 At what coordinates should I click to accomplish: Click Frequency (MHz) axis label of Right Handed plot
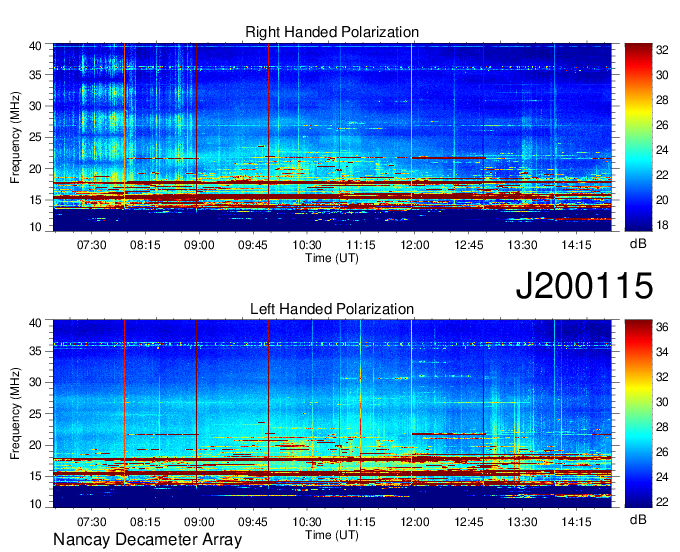(x=15, y=137)
